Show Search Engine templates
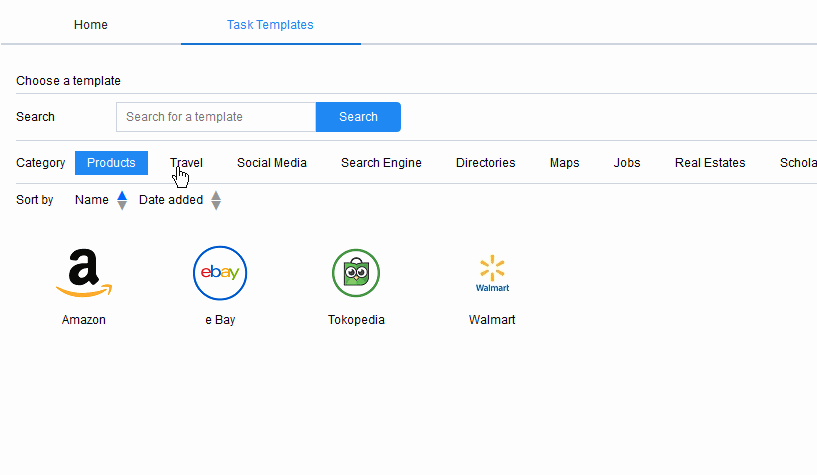The image size is (817, 475). (x=381, y=163)
